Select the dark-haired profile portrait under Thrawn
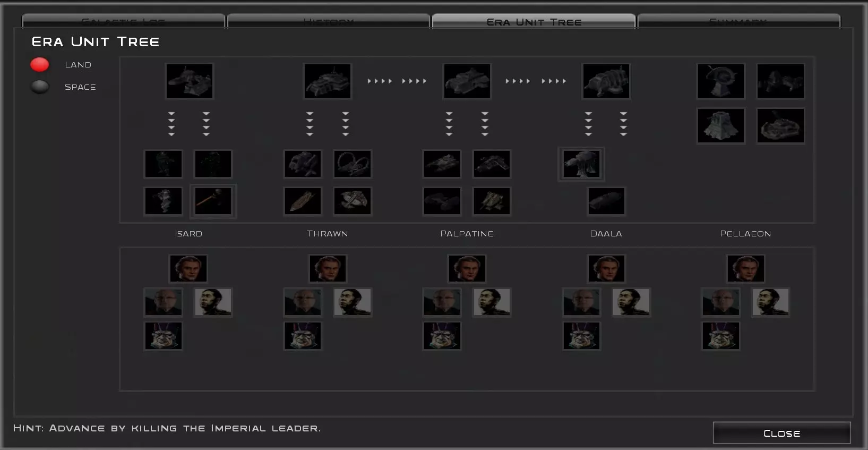Viewport: 868px width, 450px height. tap(353, 302)
